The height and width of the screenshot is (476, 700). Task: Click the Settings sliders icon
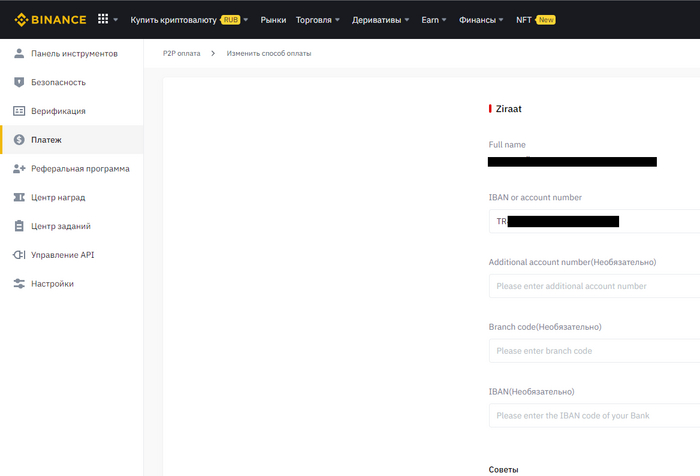click(x=19, y=284)
